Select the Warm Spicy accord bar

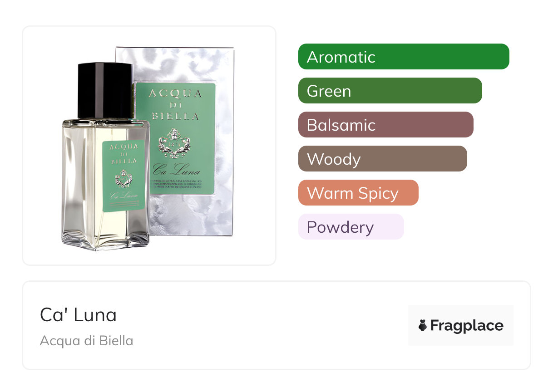pyautogui.click(x=358, y=193)
